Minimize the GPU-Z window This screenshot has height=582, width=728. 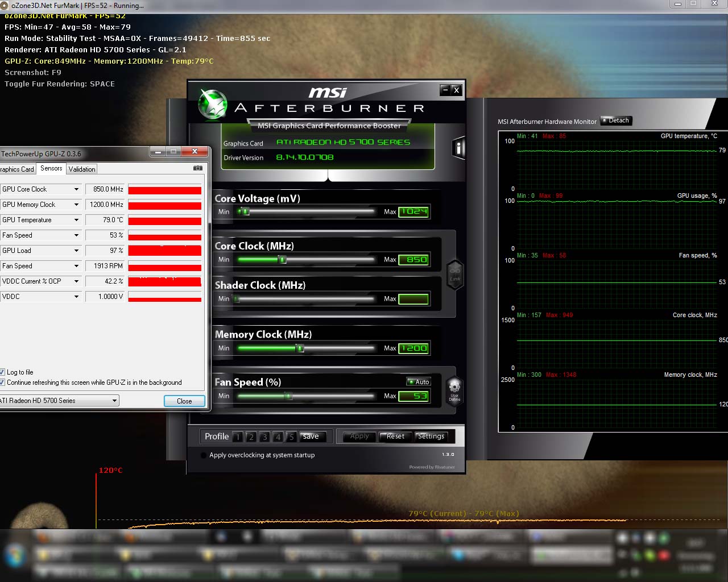(x=158, y=151)
